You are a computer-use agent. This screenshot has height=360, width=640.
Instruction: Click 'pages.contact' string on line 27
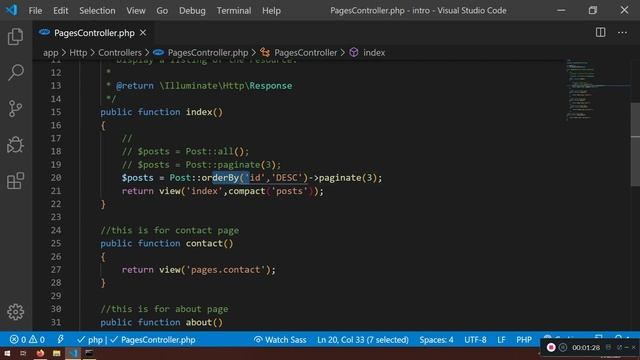226,270
